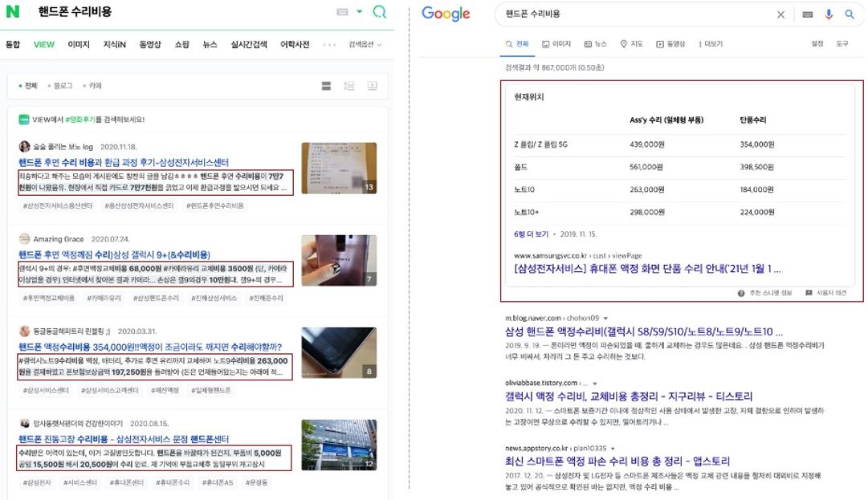This screenshot has height=500, width=868.
Task: Open Google 도구 button
Action: (x=842, y=43)
